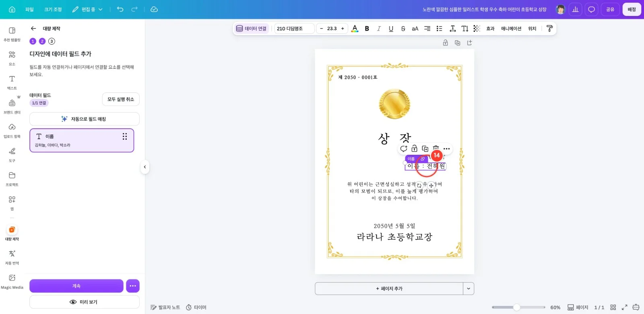Click the 계속 continue button
Screen dimensions: 644x314
[x=76, y=286]
